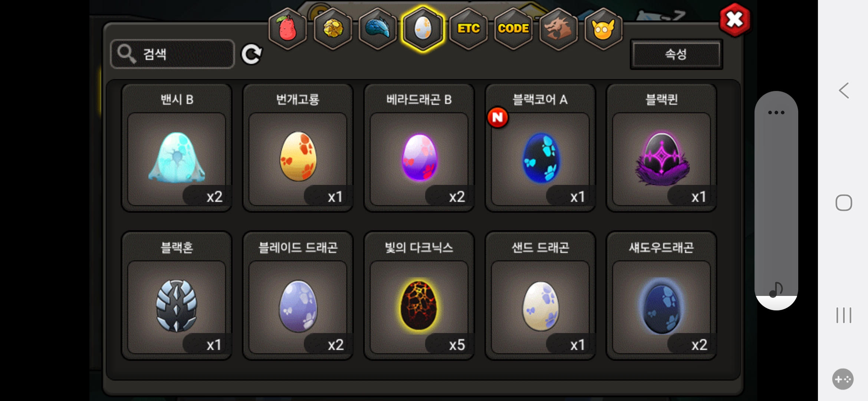Image resolution: width=868 pixels, height=401 pixels.
Task: Select the 빛의 다크닉스 lava egg
Action: (419, 296)
